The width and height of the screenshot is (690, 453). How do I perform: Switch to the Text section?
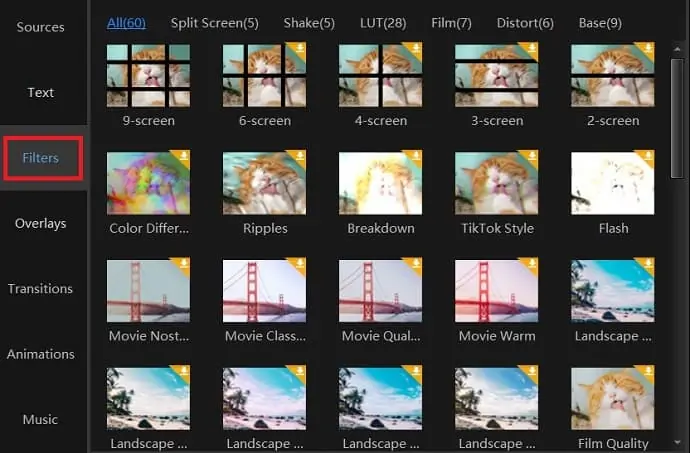pyautogui.click(x=40, y=92)
